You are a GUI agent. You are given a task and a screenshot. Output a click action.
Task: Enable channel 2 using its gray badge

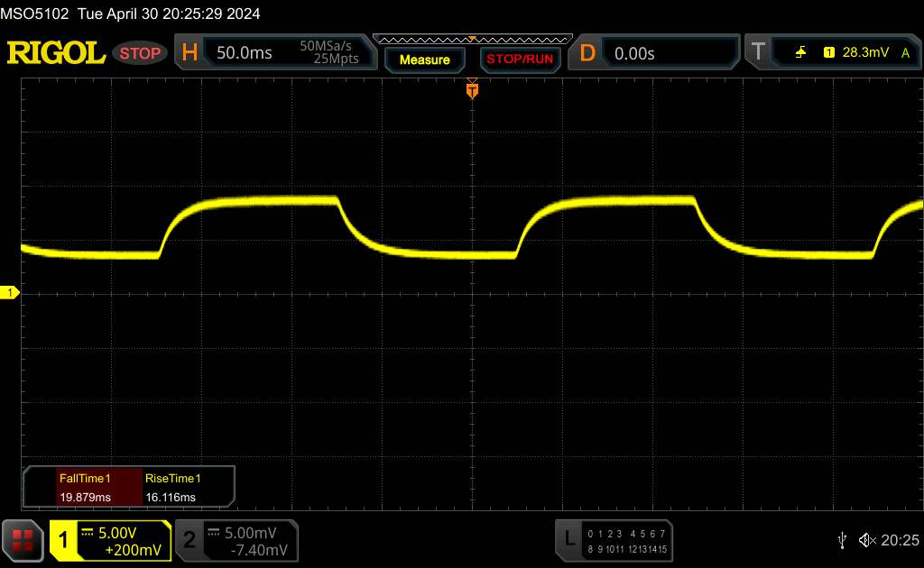[x=189, y=540]
